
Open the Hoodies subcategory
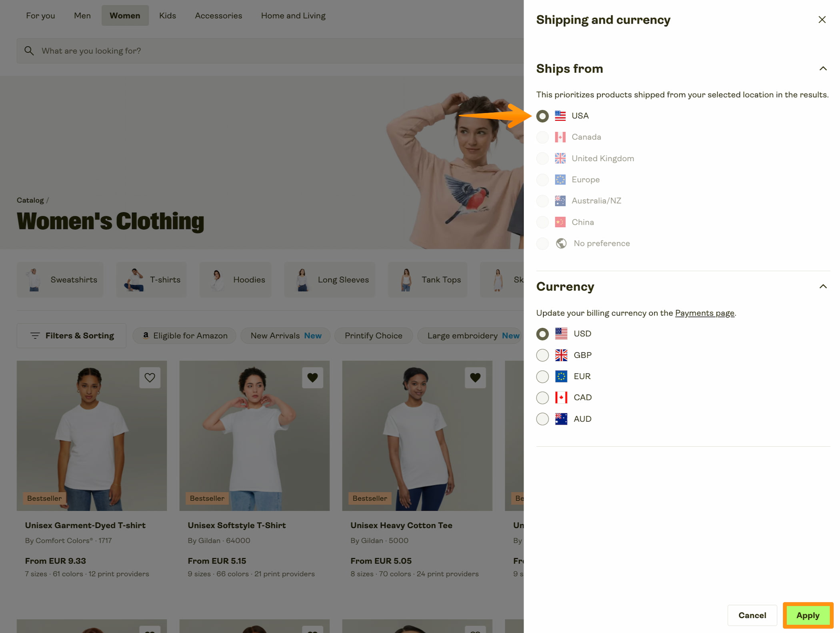235,280
